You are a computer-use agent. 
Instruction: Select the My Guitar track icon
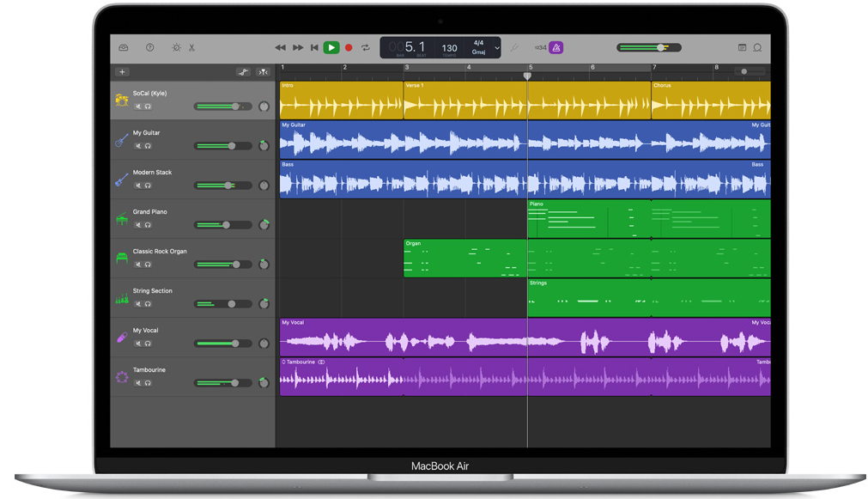click(122, 139)
